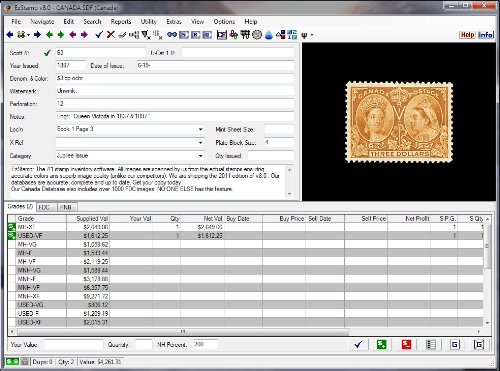
Task: Click the dark blue left arrow in toolbar
Action: (x=10, y=35)
